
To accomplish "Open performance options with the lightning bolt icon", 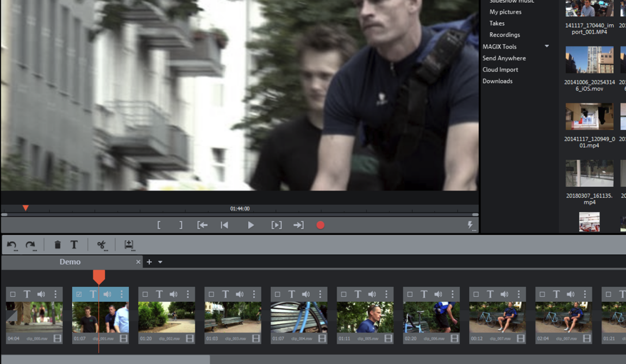I will tap(470, 225).
